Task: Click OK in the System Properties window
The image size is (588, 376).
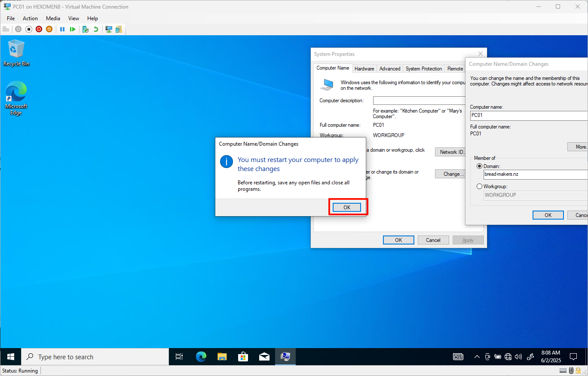Action: tap(398, 240)
